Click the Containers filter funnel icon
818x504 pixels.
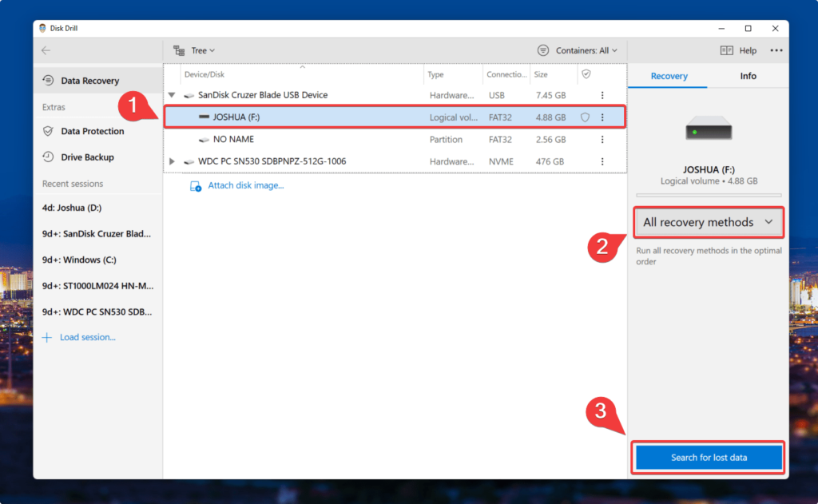pos(544,50)
